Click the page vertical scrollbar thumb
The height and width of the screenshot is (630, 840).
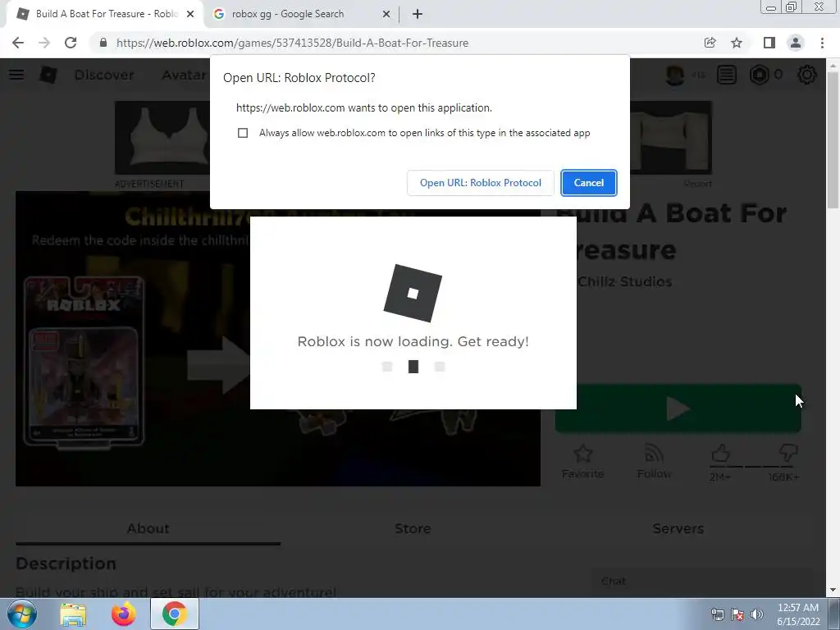click(x=833, y=139)
